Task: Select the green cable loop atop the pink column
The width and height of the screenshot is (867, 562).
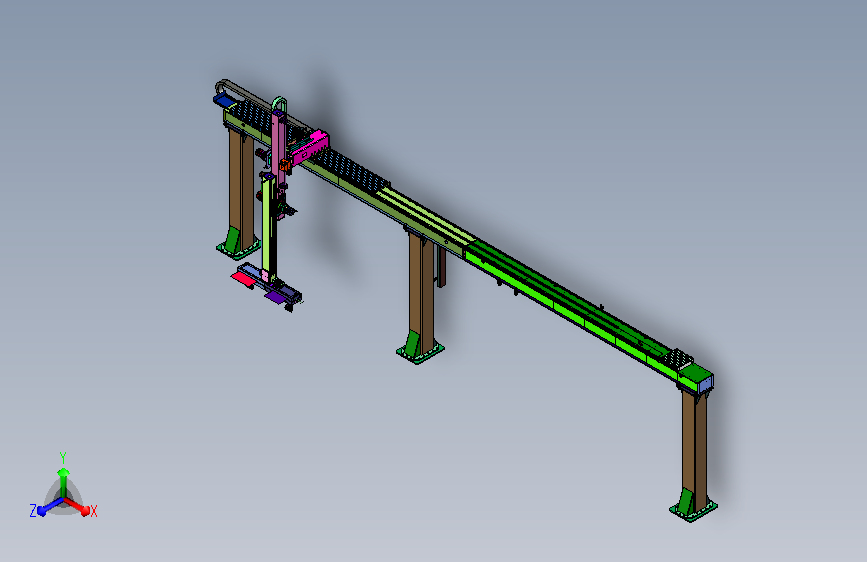Action: [279, 104]
